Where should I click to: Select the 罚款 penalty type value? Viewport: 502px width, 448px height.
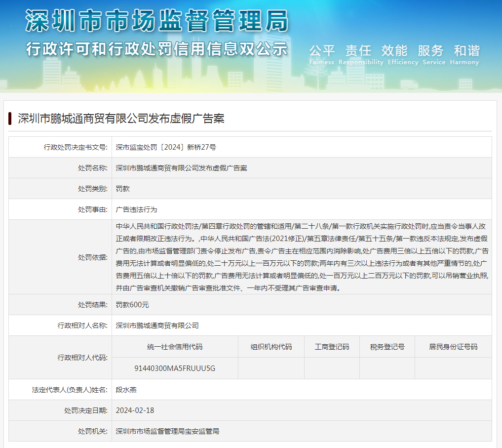(x=122, y=189)
